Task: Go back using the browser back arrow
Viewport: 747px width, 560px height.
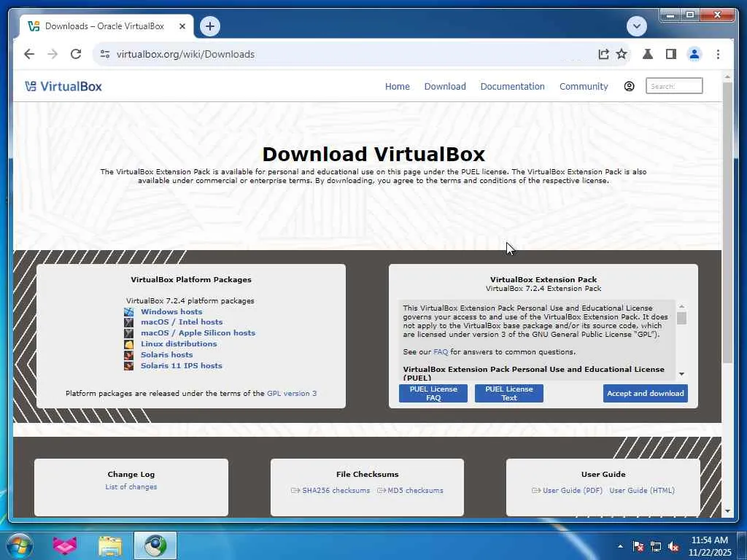Action: [x=29, y=54]
